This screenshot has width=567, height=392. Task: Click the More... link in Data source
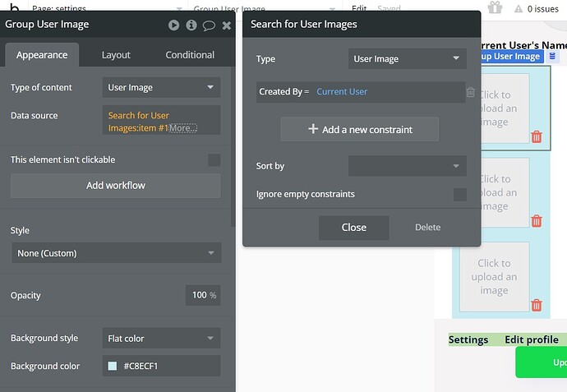[183, 128]
